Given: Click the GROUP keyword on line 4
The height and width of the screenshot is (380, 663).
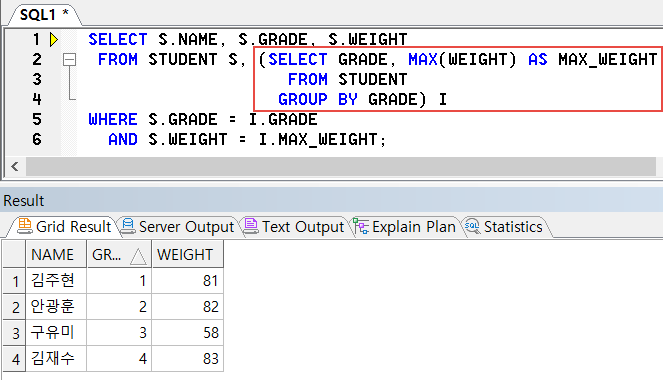Looking at the screenshot, I should (303, 100).
